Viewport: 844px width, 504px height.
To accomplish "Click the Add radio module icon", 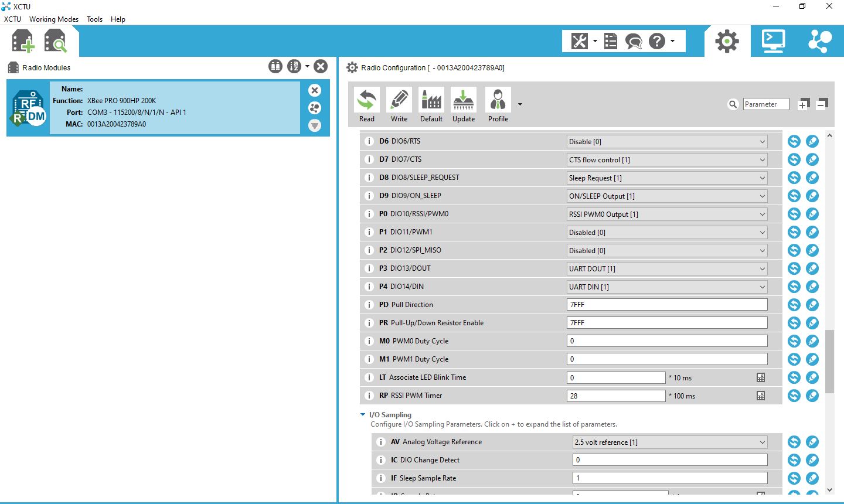I will (x=23, y=42).
